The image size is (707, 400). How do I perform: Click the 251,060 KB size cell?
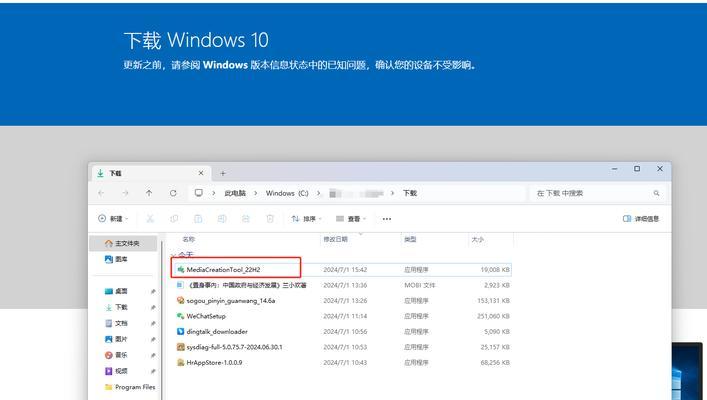pos(493,316)
